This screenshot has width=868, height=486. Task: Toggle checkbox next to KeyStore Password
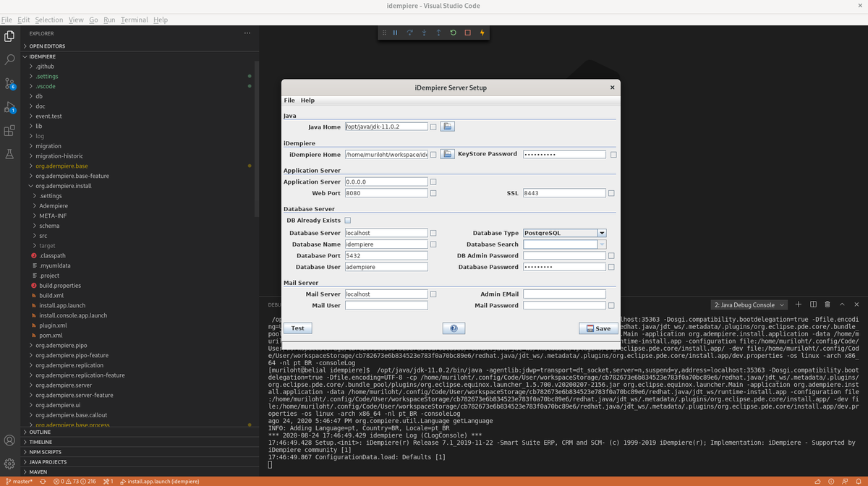tap(613, 154)
